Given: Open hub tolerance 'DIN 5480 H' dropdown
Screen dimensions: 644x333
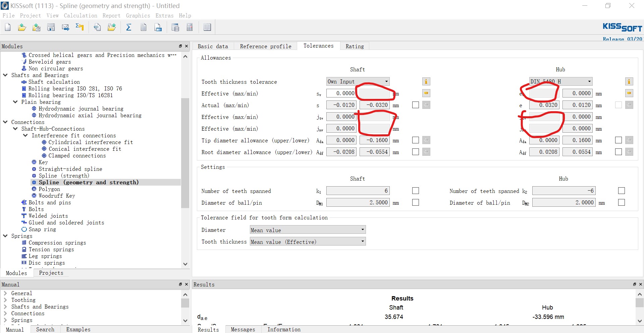Looking at the screenshot, I should click(561, 81).
